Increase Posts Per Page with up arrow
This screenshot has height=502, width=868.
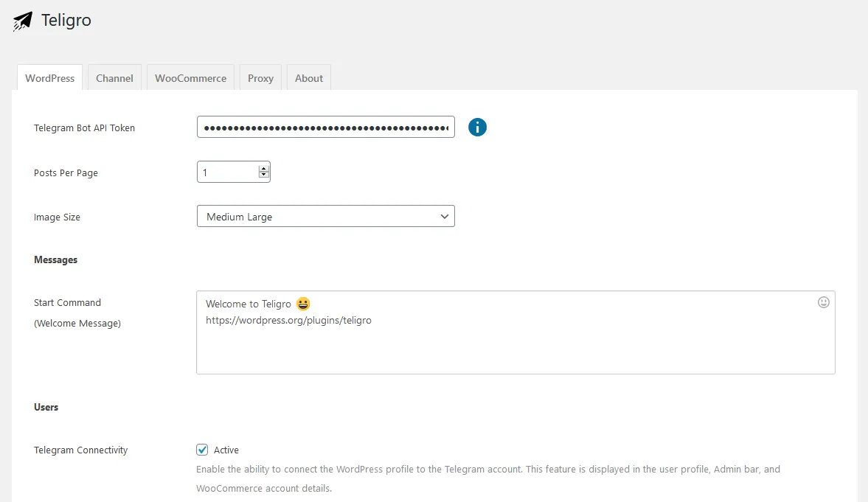pos(264,168)
